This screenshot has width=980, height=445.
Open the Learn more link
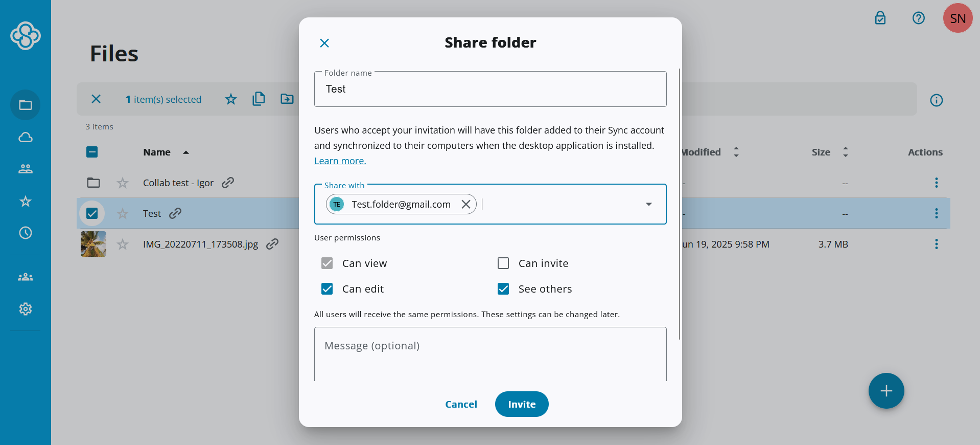click(x=340, y=161)
